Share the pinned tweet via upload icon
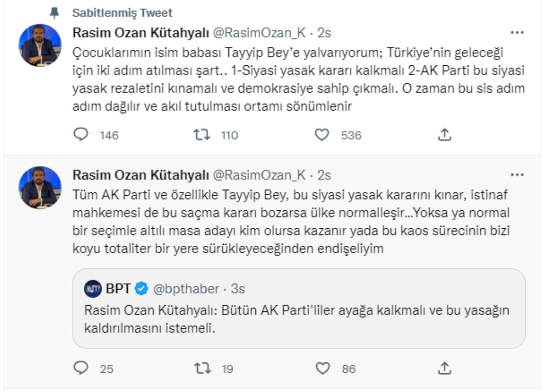 pos(444,135)
